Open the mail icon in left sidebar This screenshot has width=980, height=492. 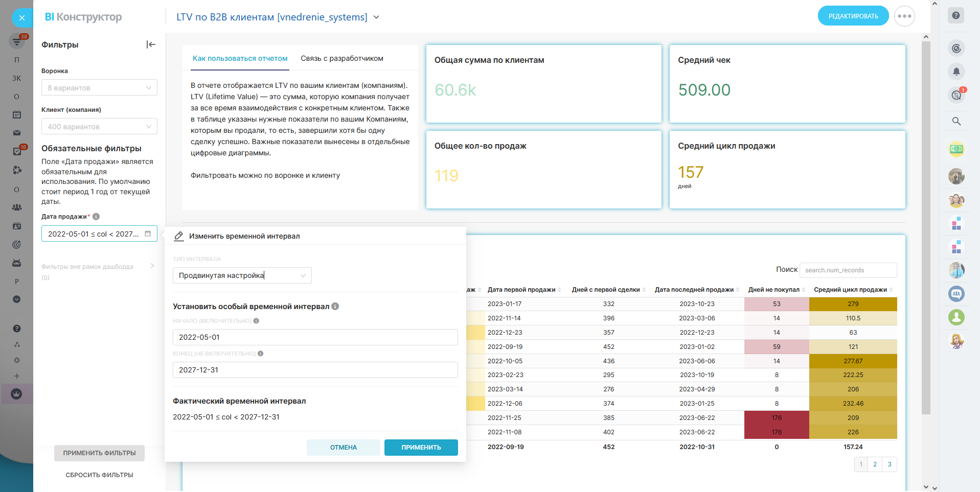(x=17, y=133)
